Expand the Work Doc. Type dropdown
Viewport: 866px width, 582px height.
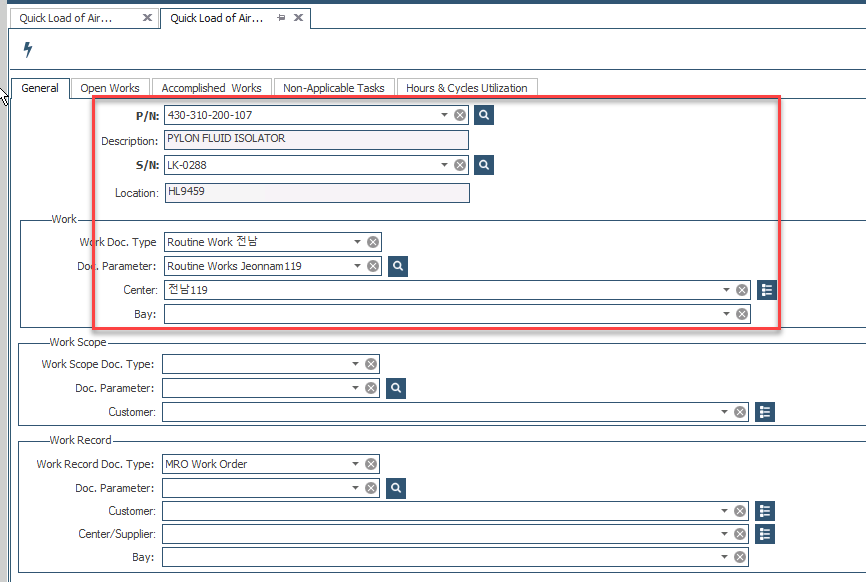click(x=357, y=242)
